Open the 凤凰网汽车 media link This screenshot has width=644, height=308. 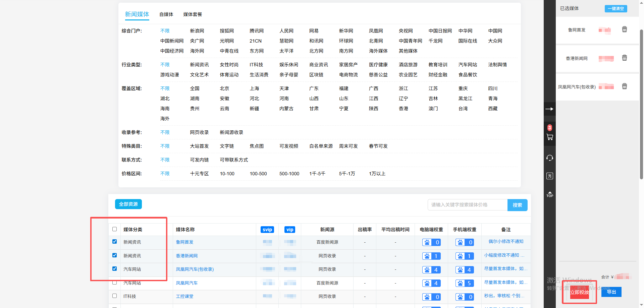(187, 283)
